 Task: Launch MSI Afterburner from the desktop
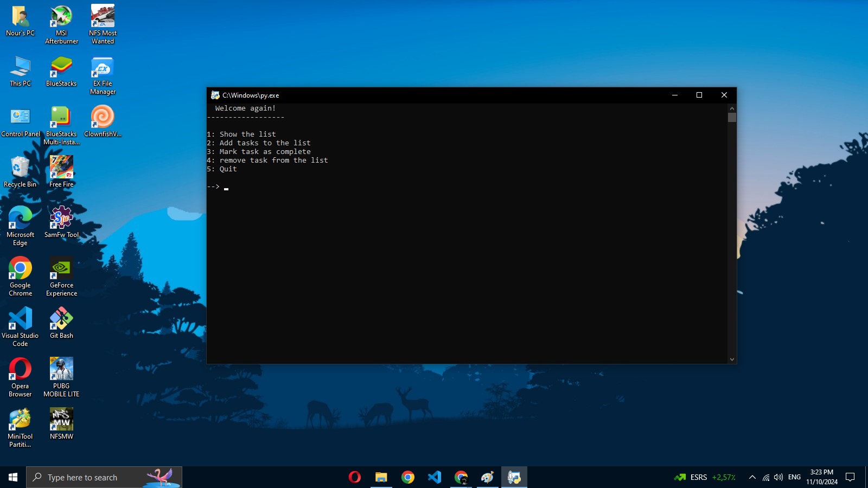pos(61,25)
